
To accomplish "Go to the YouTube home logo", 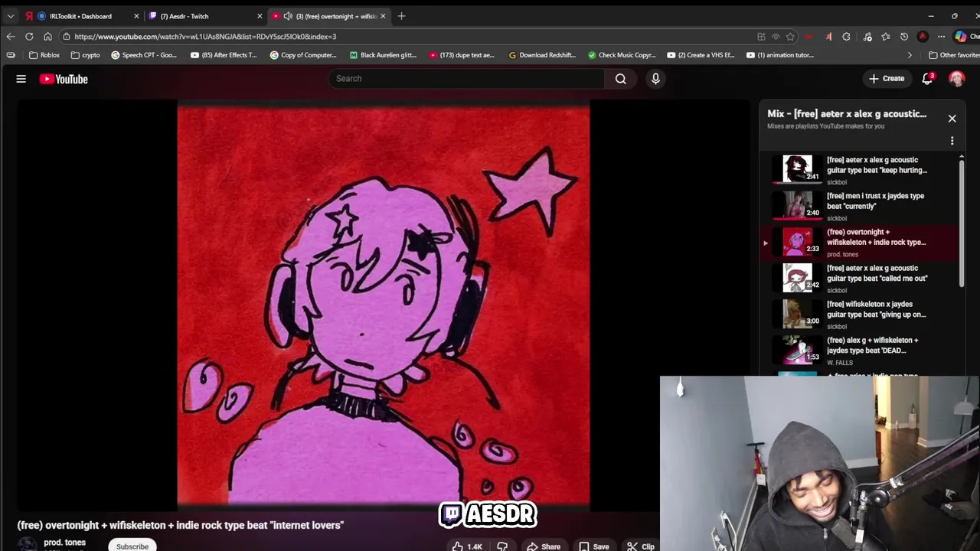I will coord(64,79).
